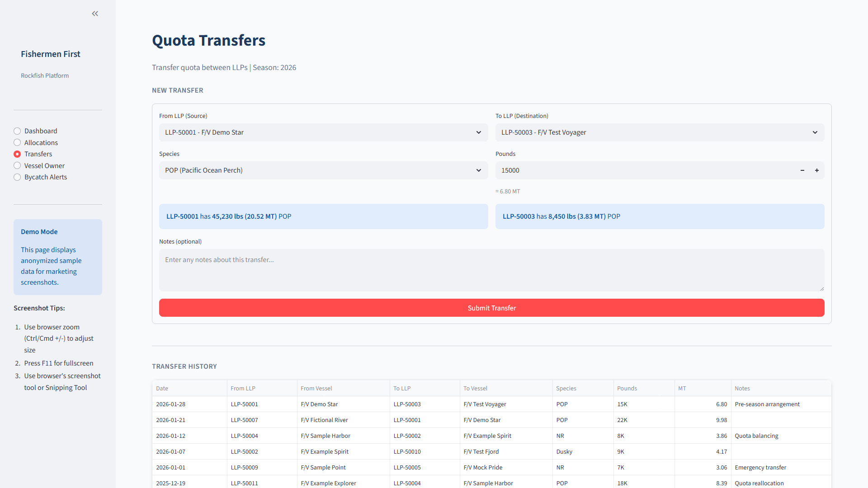The image size is (868, 488).
Task: Submit the quota transfer
Action: [491, 308]
